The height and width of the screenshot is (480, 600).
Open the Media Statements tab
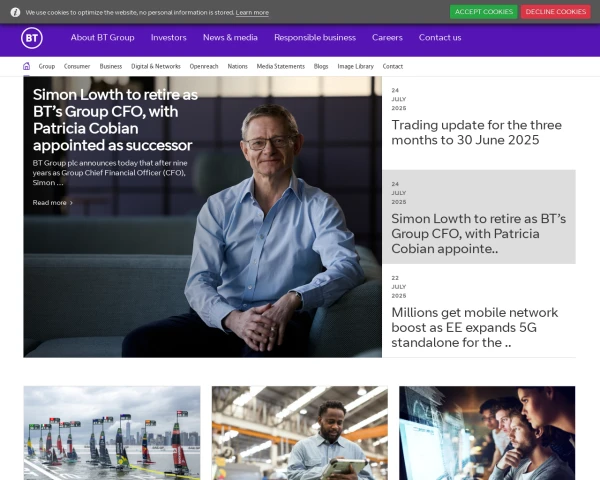(280, 66)
